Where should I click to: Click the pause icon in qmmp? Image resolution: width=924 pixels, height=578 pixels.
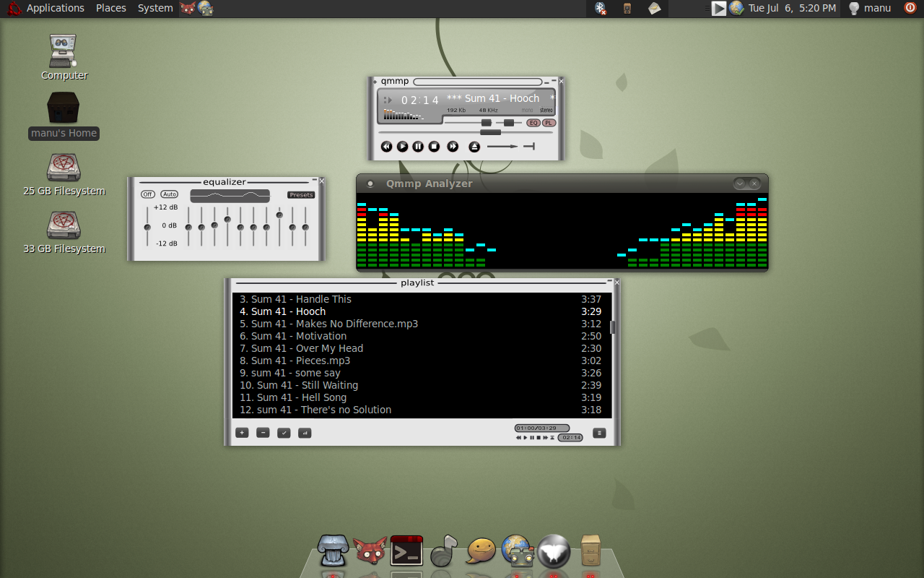[417, 146]
